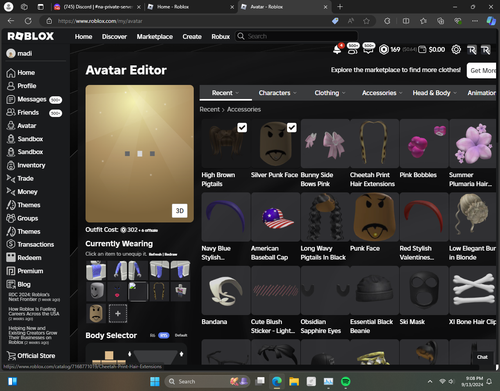The image size is (500, 391).
Task: Open Marketplace in the top navigation
Action: point(155,37)
